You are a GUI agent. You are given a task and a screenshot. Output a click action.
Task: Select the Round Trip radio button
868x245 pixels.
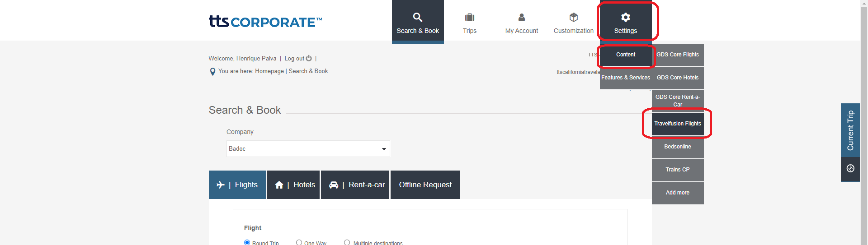tap(247, 242)
